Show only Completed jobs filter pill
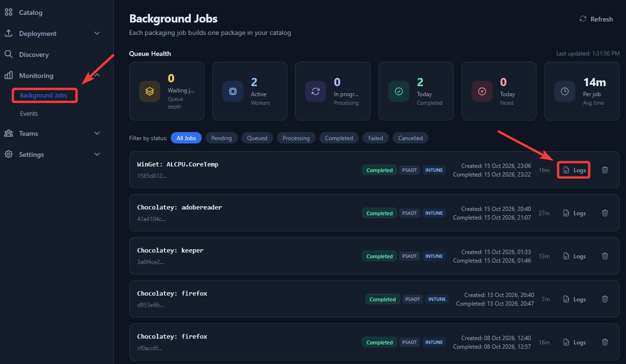 pos(339,138)
